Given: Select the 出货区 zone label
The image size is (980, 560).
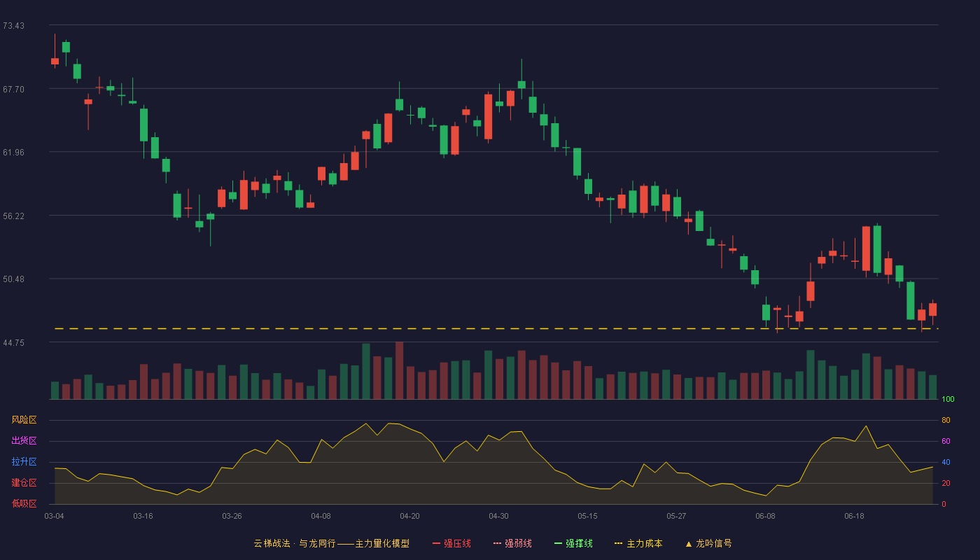Looking at the screenshot, I should (x=24, y=441).
